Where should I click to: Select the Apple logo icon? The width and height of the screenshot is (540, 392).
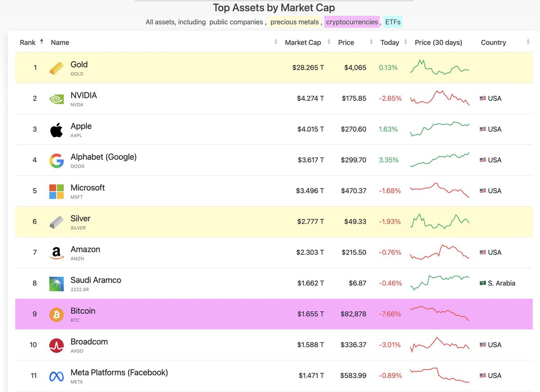[x=57, y=129]
